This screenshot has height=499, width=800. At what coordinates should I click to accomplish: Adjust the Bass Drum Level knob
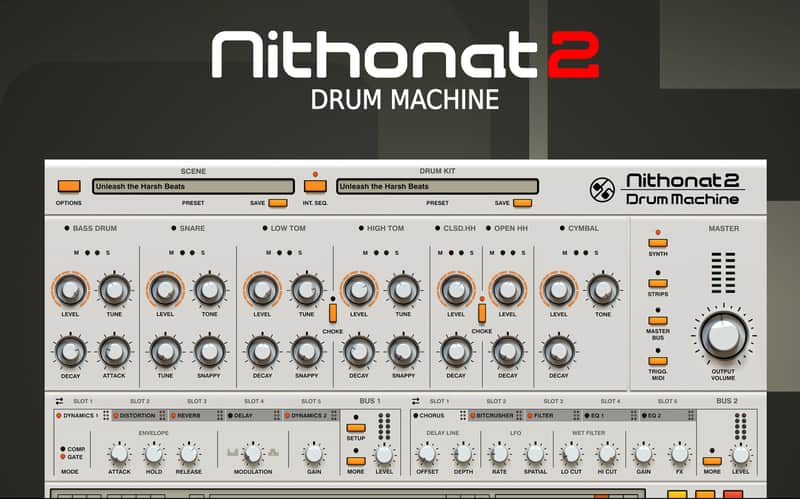(70, 290)
